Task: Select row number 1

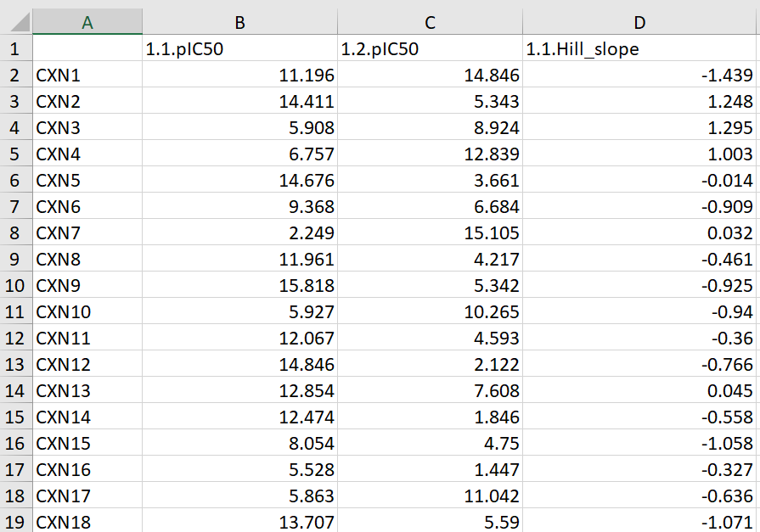Action: 17,49
